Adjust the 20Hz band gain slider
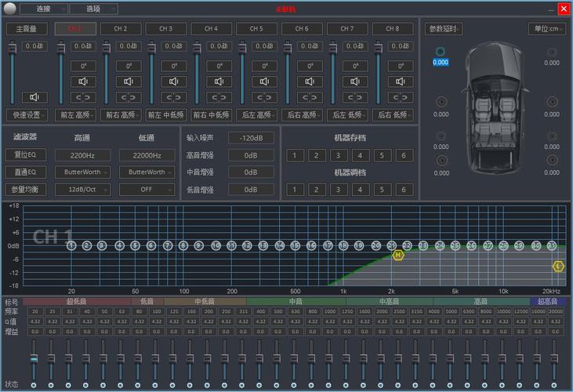573x392 pixels. pos(34,360)
